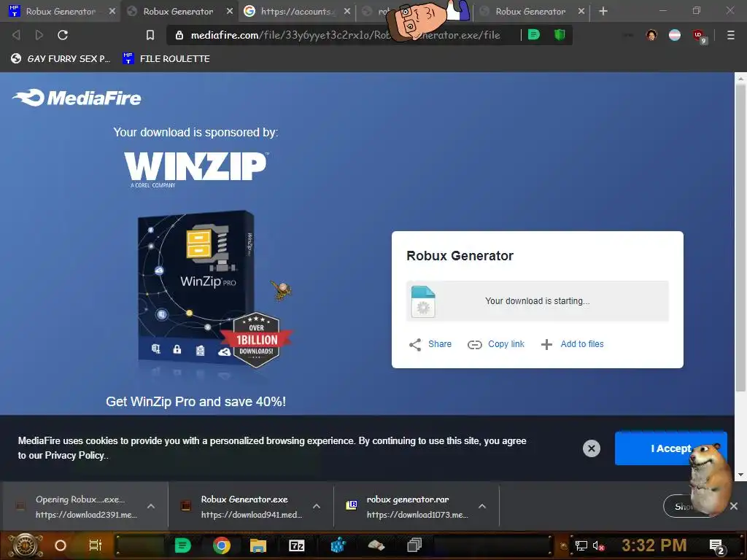Open a new browser tab

pos(603,11)
